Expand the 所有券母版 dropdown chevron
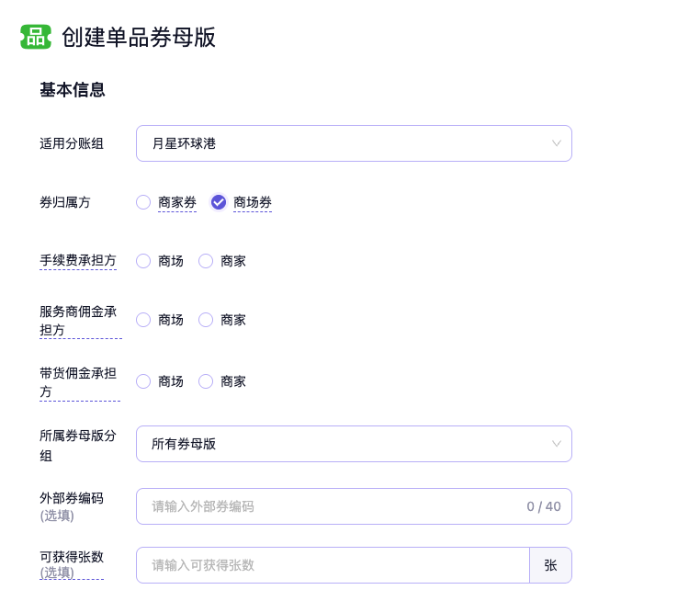 556,444
